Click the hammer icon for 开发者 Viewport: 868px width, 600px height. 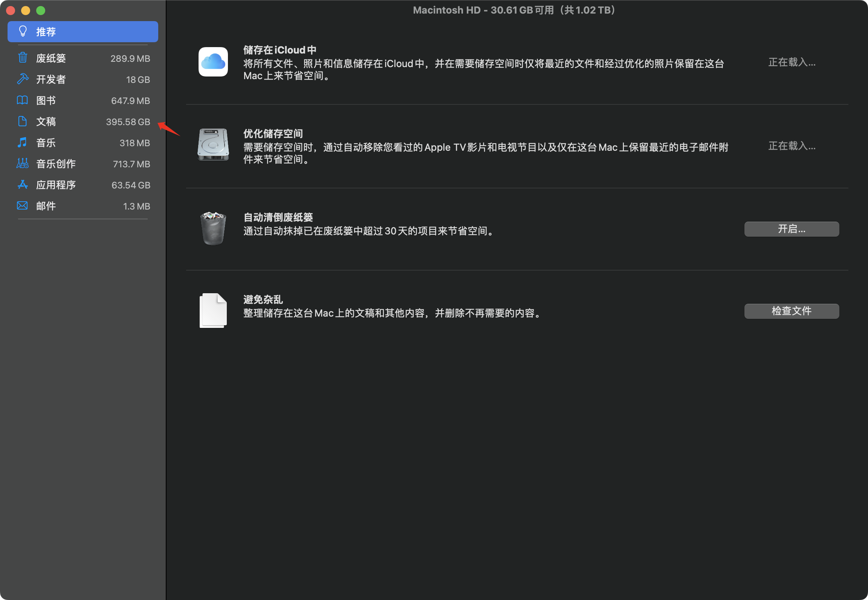(x=23, y=79)
